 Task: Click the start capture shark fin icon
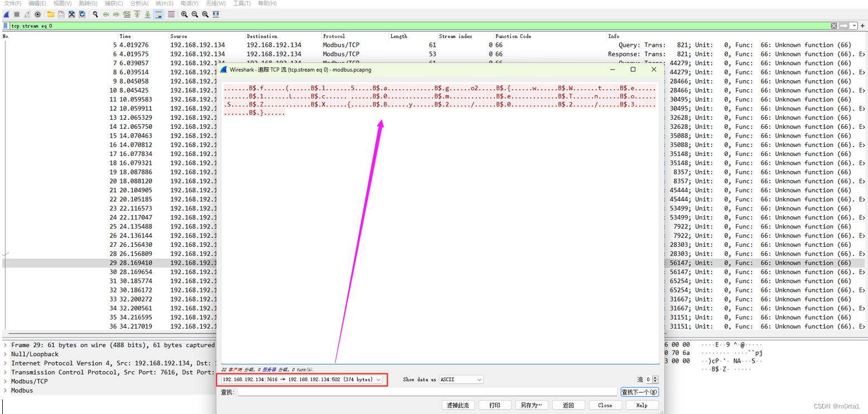point(7,14)
